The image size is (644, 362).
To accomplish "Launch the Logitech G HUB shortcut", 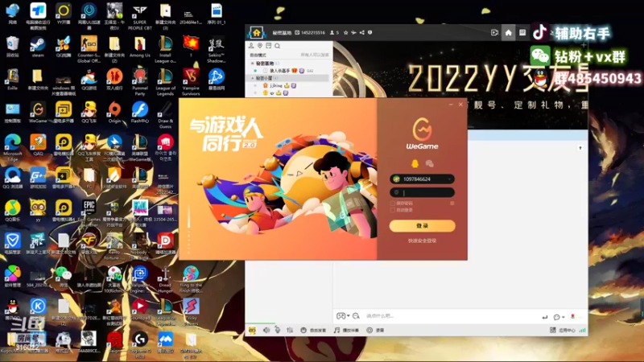I will 139,345.
